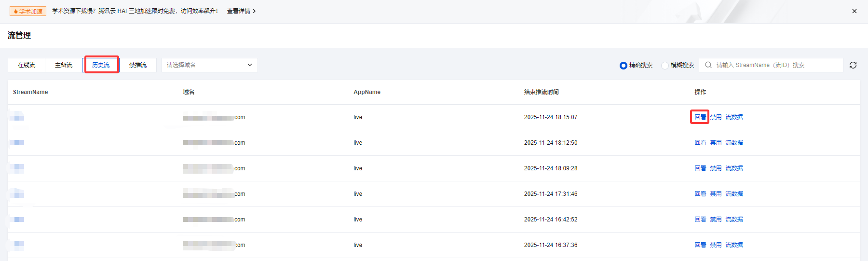Click 禁用 for stream ended 16:42:52
The height and width of the screenshot is (261, 868).
(716, 220)
